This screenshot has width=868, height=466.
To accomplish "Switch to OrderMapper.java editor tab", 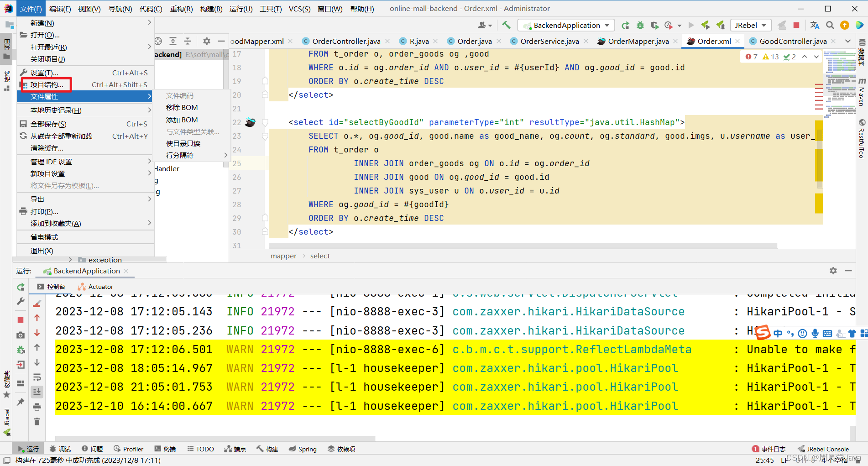I will 638,41.
